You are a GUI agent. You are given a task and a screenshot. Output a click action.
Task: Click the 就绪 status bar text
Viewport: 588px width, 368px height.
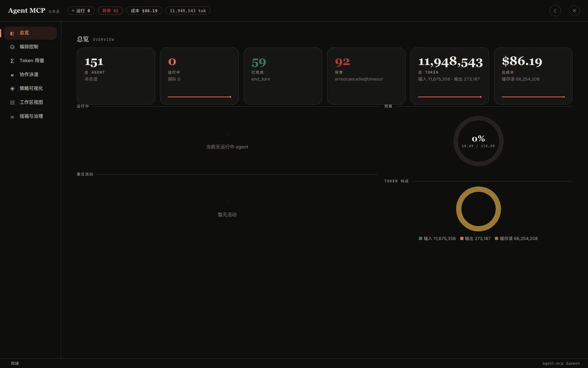point(15,364)
